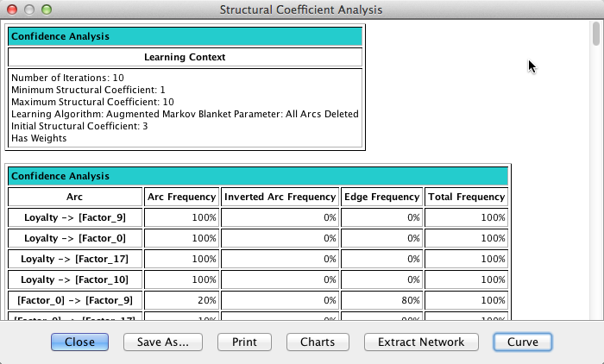
Task: Open the Save As... dialog
Action: coord(163,342)
